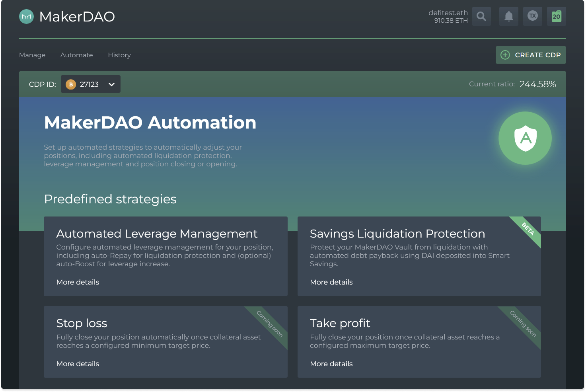Click the BETA ribbon on Savings card
586x392 pixels.
528,229
